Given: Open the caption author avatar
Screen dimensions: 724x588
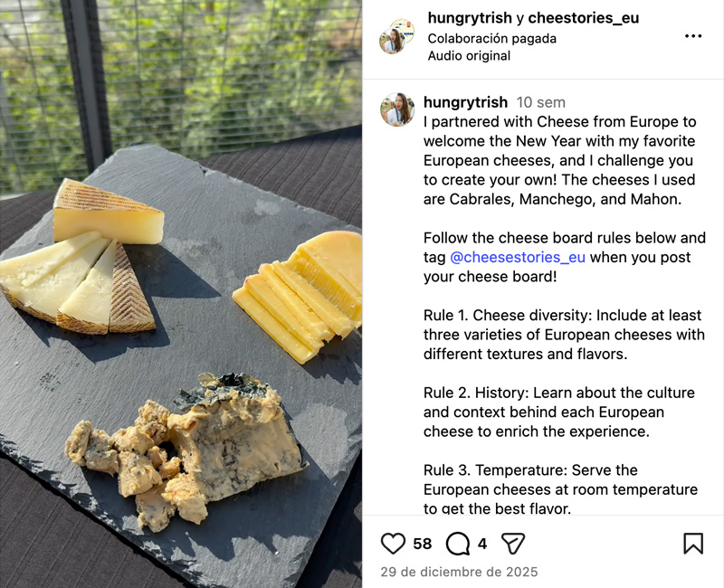Looking at the screenshot, I should [397, 109].
